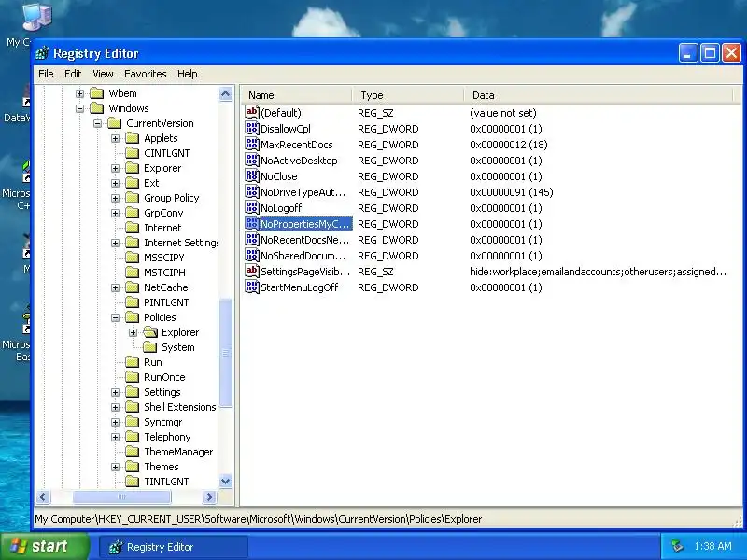Image resolution: width=747 pixels, height=560 pixels.
Task: Click the tree vertical scrollbar down arrow
Action: point(225,482)
